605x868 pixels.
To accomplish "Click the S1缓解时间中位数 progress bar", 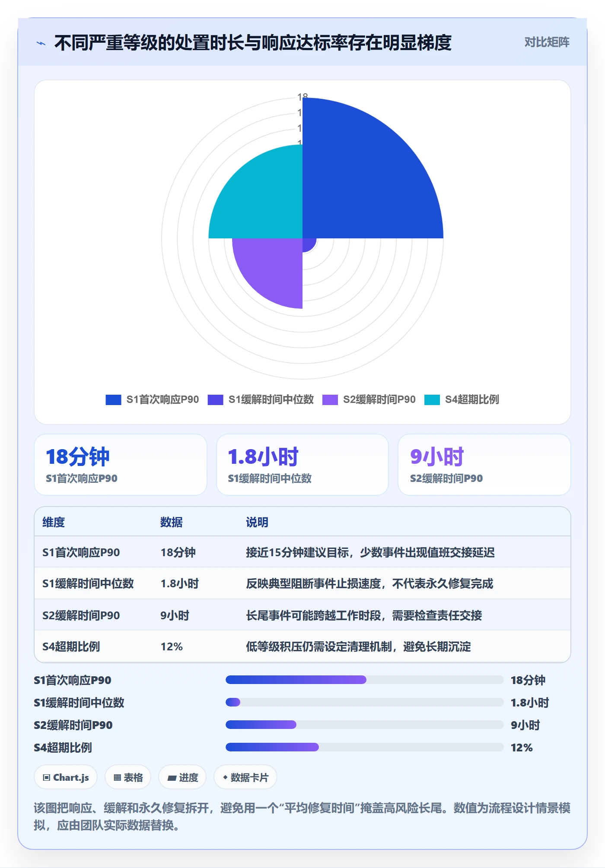I will (x=364, y=702).
